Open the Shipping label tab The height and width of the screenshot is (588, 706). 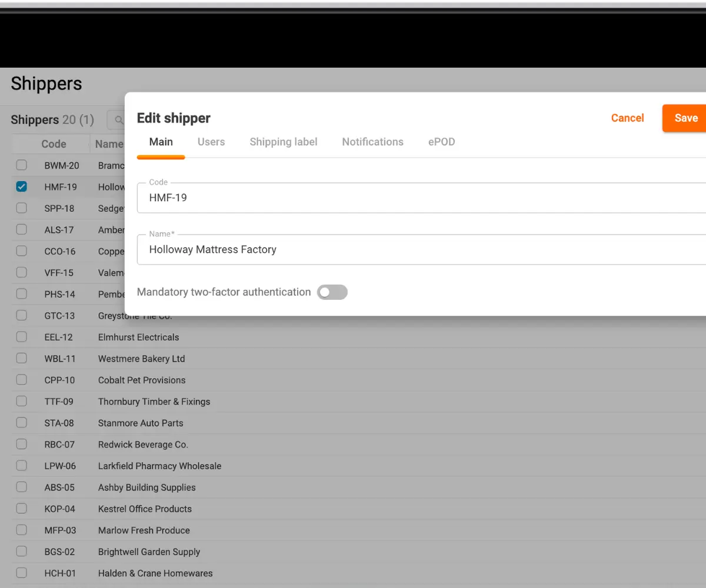[284, 142]
